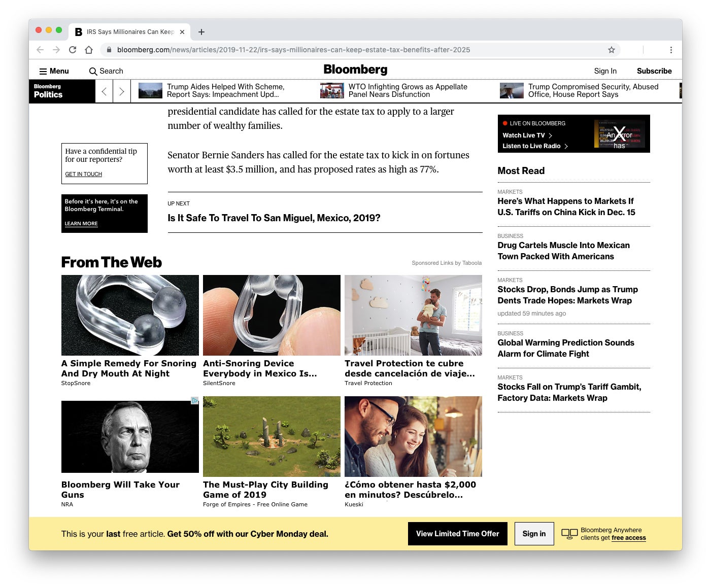
Task: Read What Happens to Markets tariff story
Action: click(566, 206)
